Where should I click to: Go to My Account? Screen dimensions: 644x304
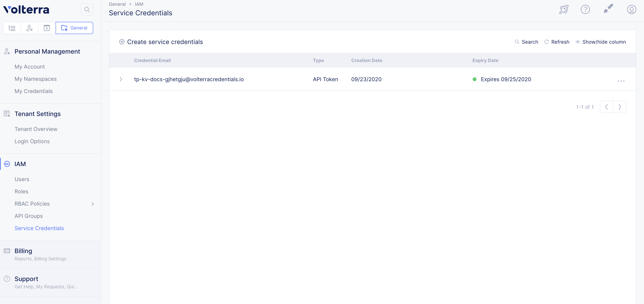click(x=30, y=67)
